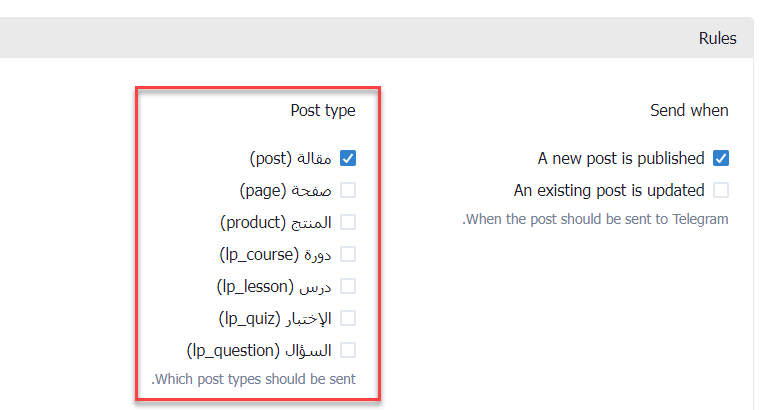Uncheck the مقالة (post) checkbox

[x=348, y=158]
